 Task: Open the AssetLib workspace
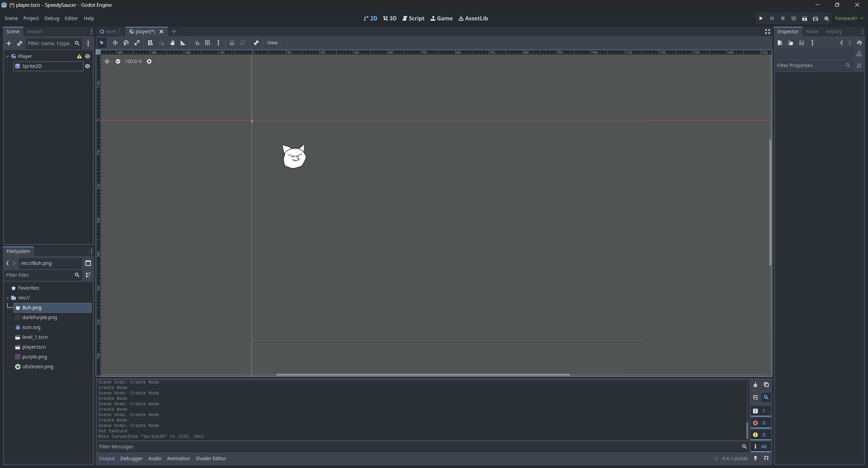point(473,18)
